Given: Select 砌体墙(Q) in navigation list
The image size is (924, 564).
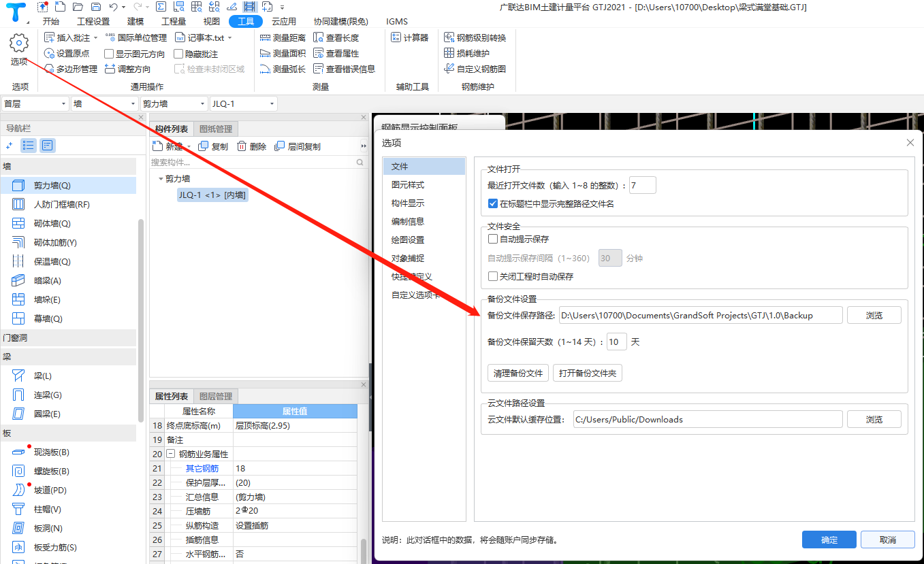Looking at the screenshot, I should (69, 223).
